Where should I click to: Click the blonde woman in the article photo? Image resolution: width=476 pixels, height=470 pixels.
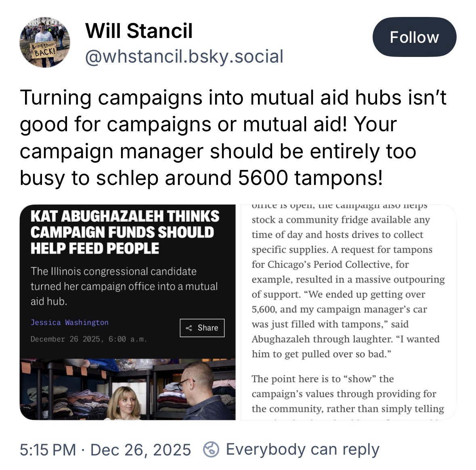click(125, 403)
